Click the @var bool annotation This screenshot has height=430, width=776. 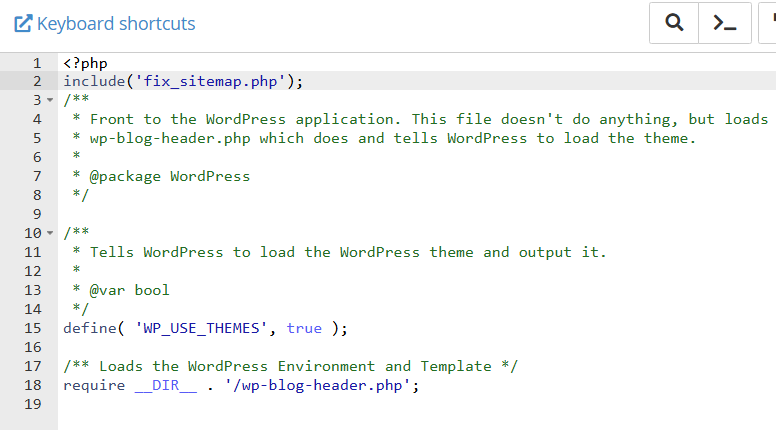[x=130, y=290]
